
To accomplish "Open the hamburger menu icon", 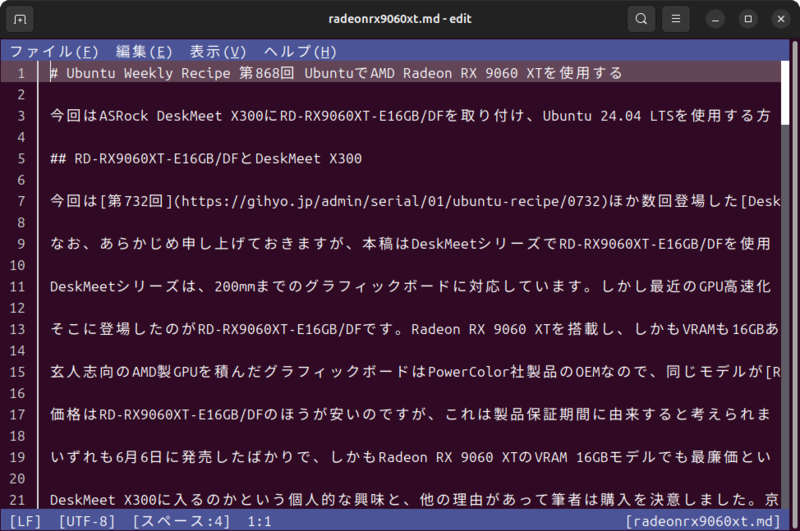I will [677, 19].
